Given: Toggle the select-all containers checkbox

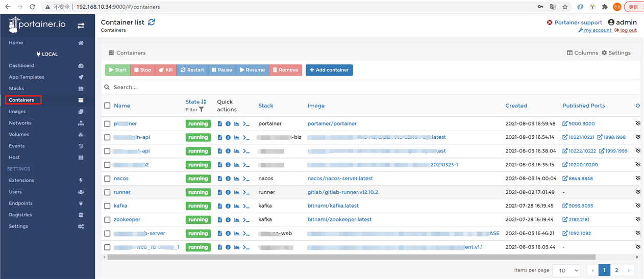Looking at the screenshot, I should pyautogui.click(x=107, y=106).
